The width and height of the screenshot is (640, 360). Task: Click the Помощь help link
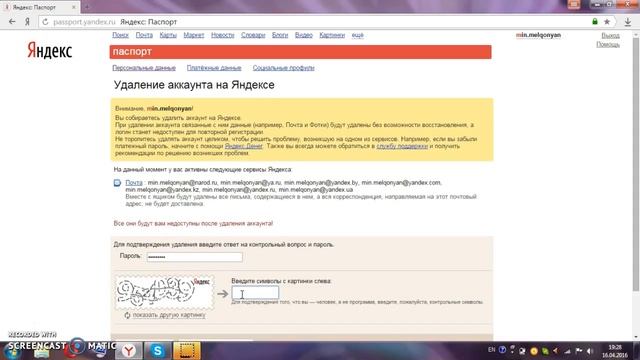pos(608,44)
